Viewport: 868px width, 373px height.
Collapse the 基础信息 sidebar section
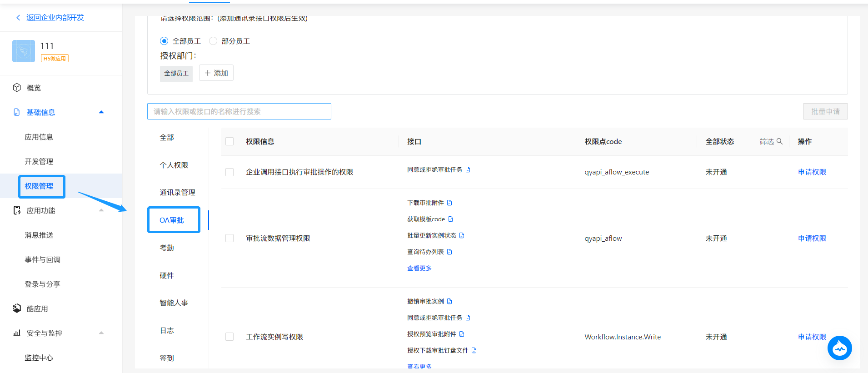point(101,112)
